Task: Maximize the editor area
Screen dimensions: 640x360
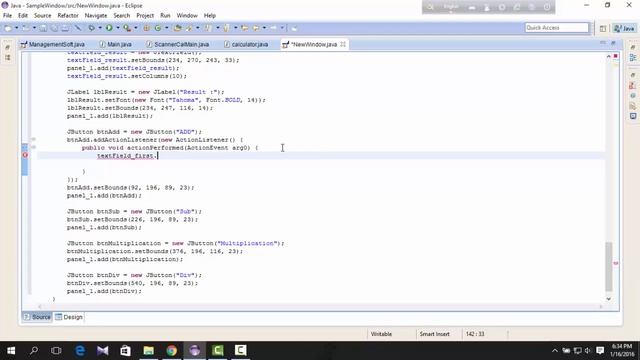Action: (x=613, y=43)
